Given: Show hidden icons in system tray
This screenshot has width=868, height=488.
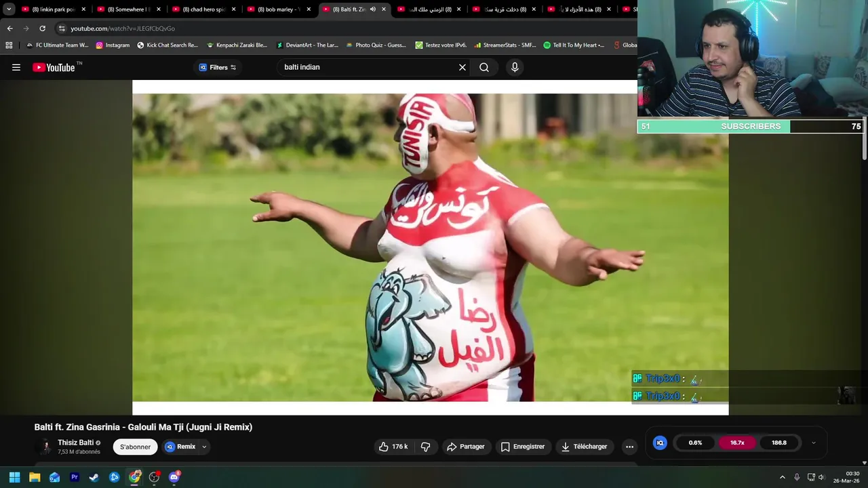Looking at the screenshot, I should point(782,477).
